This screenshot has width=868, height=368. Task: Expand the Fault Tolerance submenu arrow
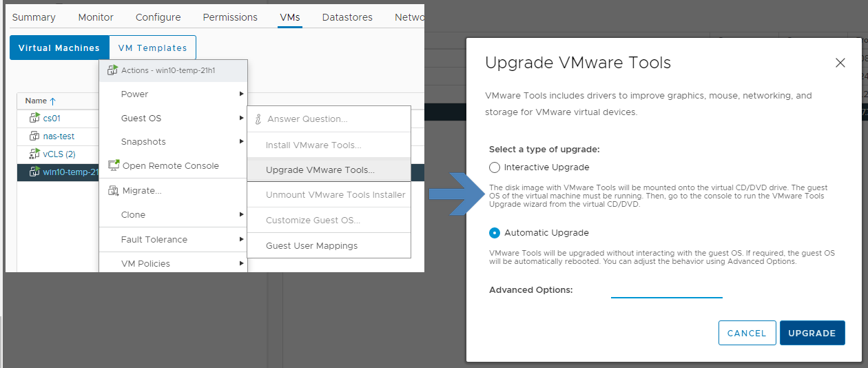241,239
